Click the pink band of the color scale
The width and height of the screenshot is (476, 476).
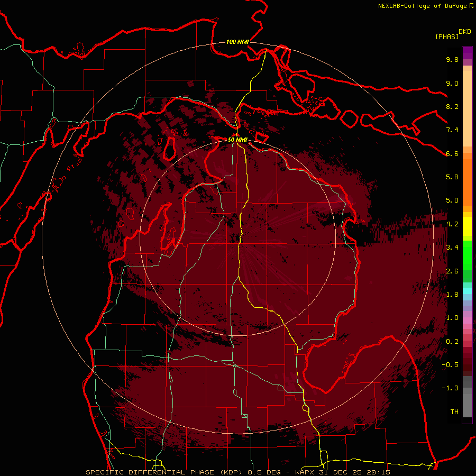(467, 321)
